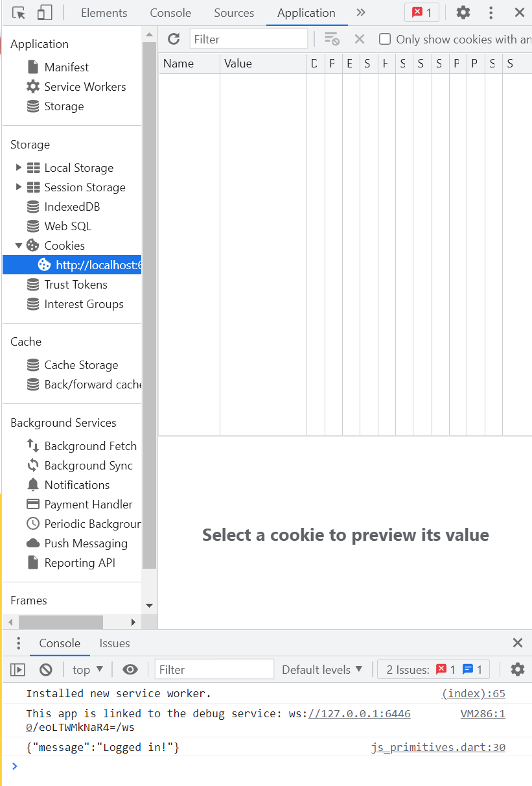Click the 'Installed new service worker.' message
This screenshot has height=786, width=532.
(x=119, y=693)
